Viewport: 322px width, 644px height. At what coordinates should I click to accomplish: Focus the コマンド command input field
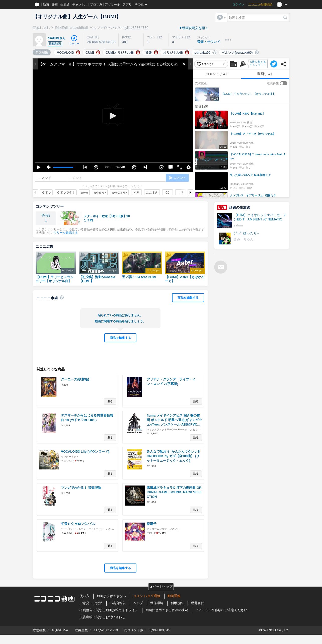coord(51,178)
